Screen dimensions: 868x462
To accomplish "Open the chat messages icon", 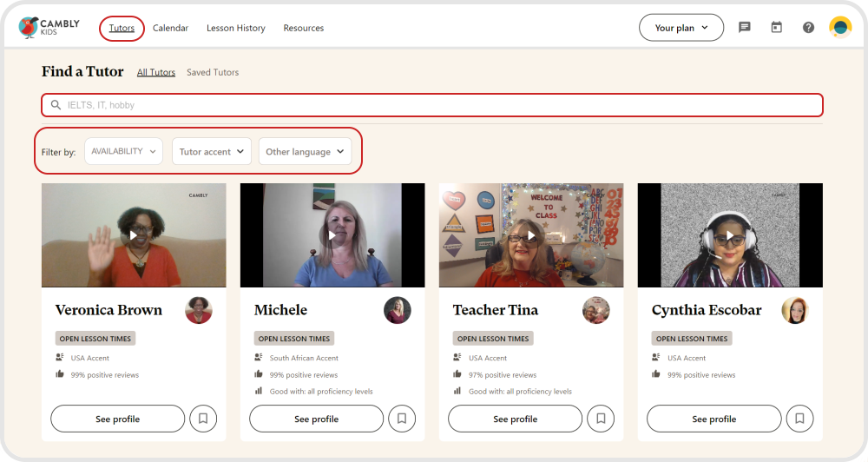I will coord(744,28).
